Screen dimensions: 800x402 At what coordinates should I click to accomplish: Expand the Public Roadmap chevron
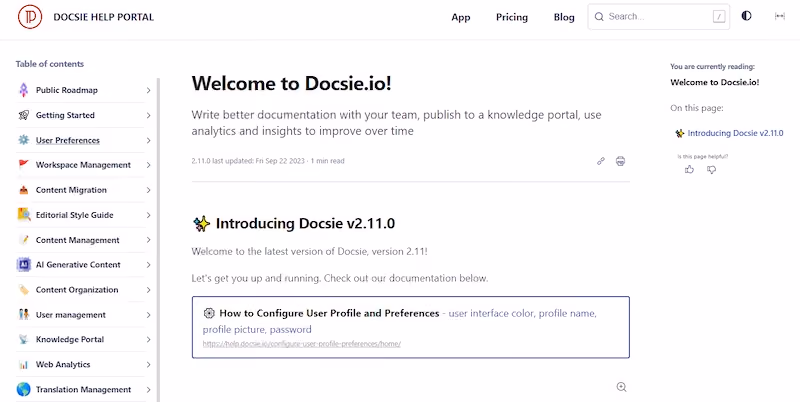click(x=148, y=90)
